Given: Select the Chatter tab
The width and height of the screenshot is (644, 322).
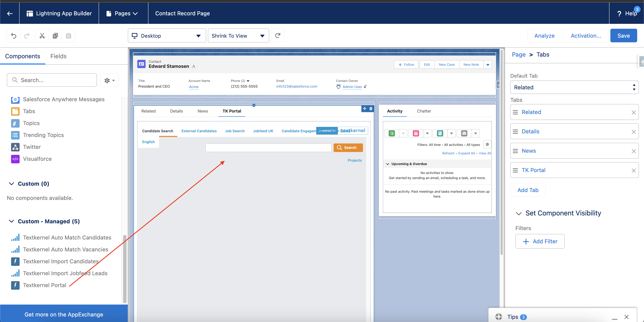Looking at the screenshot, I should pyautogui.click(x=424, y=111).
